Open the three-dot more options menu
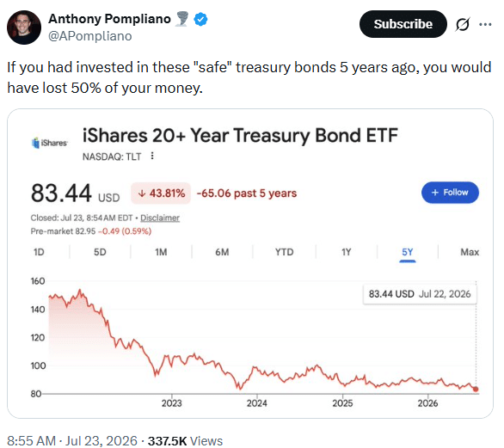Viewport: 504px width, 448px height. click(x=485, y=24)
